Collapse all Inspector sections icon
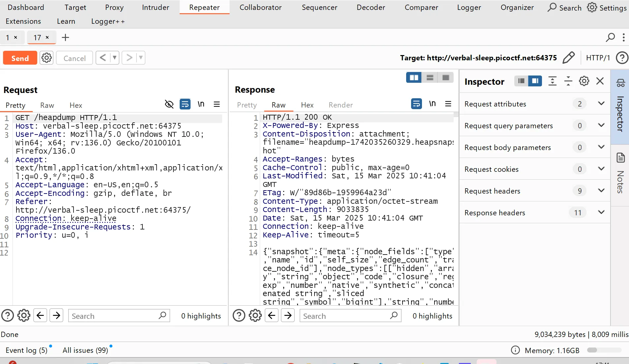Viewport: 629px width, 364px height. pos(568,81)
